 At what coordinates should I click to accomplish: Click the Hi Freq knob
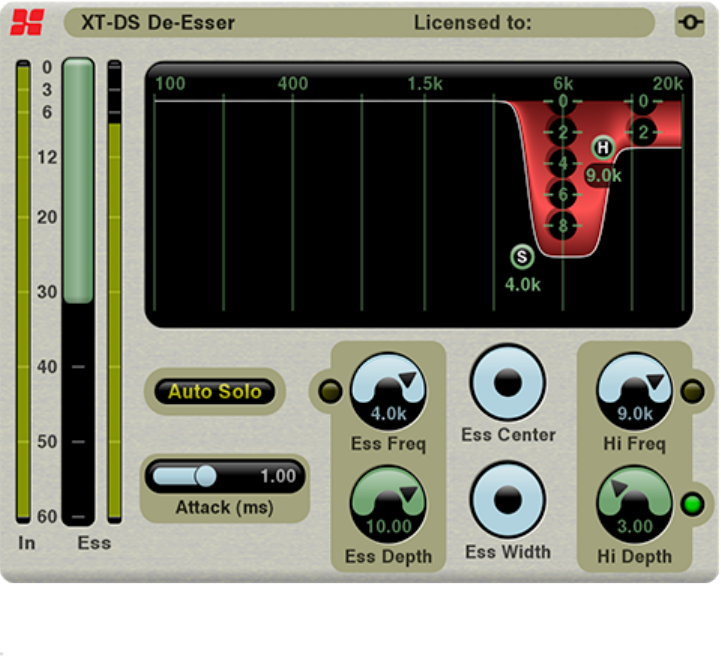635,391
